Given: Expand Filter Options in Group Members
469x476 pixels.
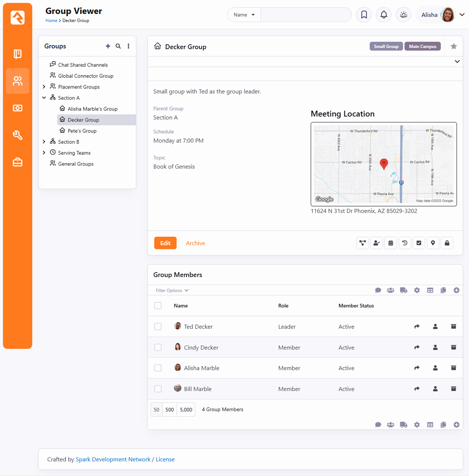Looking at the screenshot, I should 172,291.
